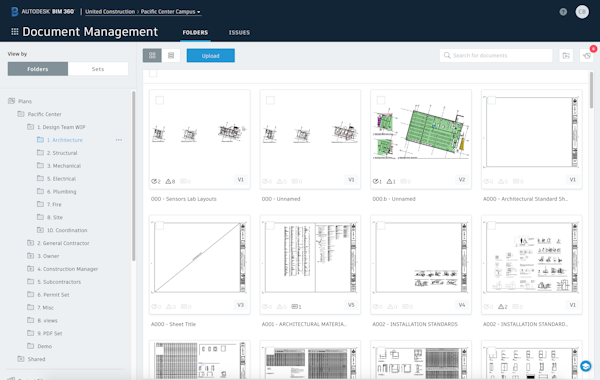
Task: Click markups icon on 000.b Unnamed card
Action: pos(375,181)
